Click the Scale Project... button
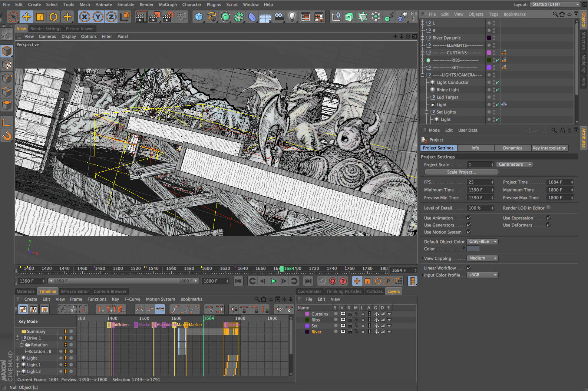Image resolution: width=588 pixels, height=391 pixels. 461,172
